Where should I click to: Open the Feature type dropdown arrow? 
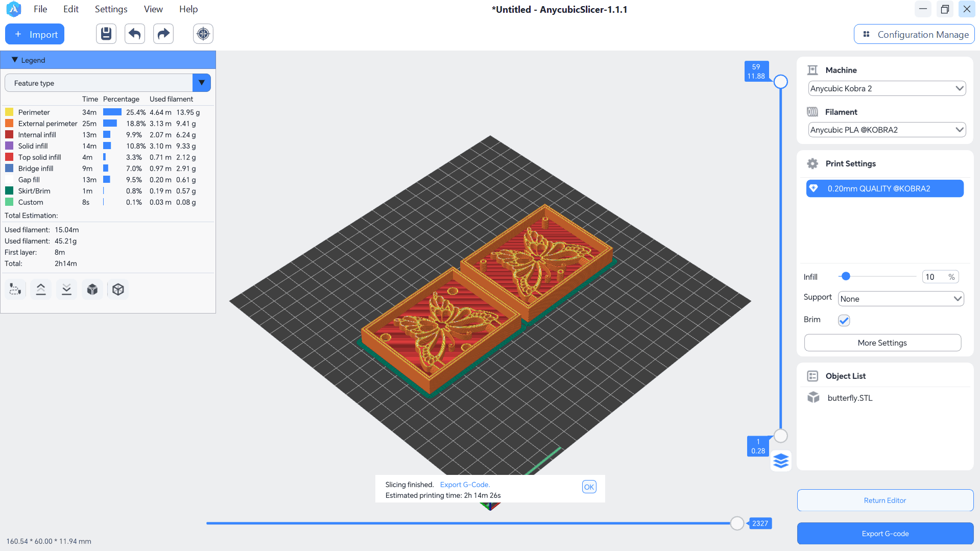[202, 83]
